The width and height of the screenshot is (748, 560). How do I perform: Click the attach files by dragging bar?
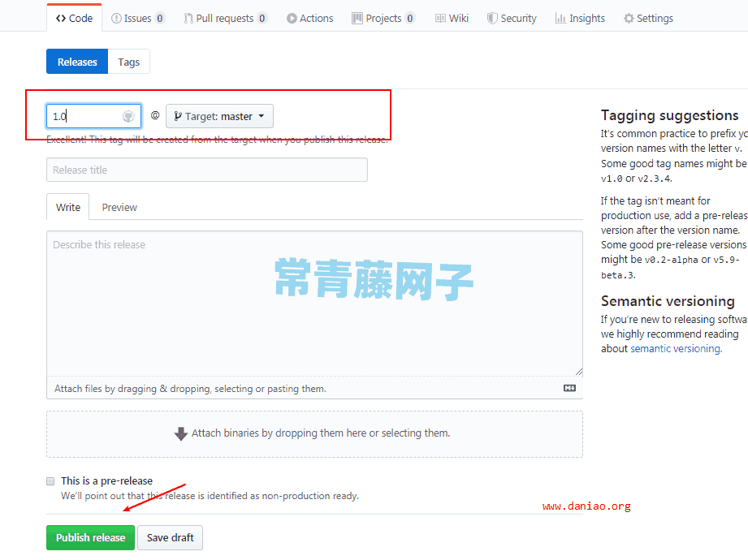tap(314, 388)
